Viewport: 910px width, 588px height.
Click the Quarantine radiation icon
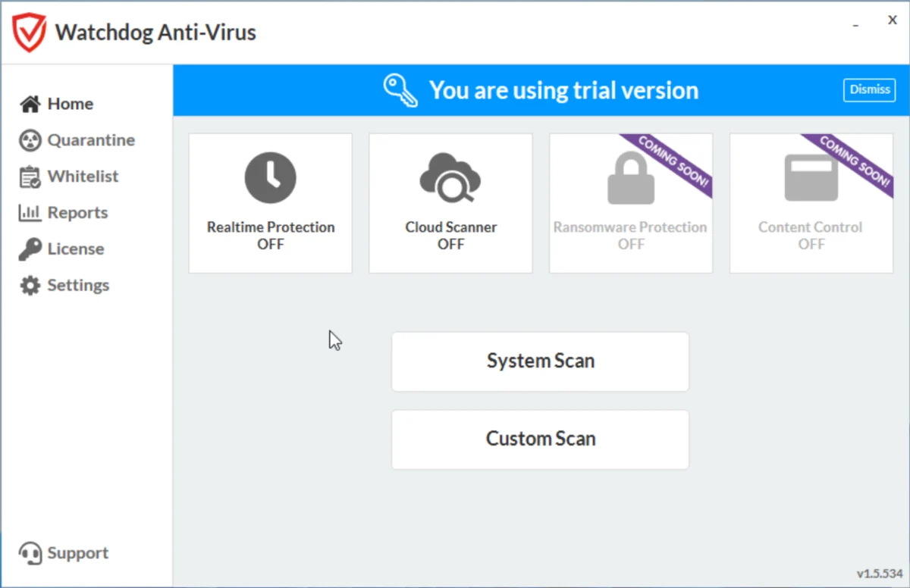pyautogui.click(x=30, y=140)
